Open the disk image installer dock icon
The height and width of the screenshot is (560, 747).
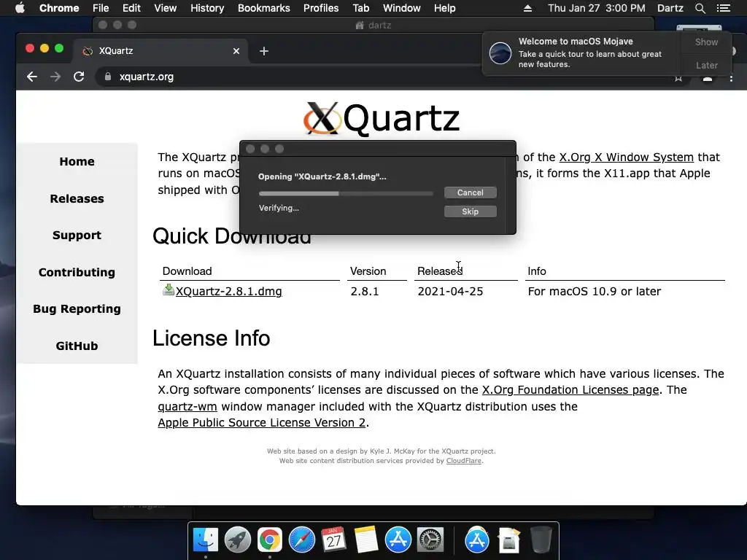click(x=508, y=540)
